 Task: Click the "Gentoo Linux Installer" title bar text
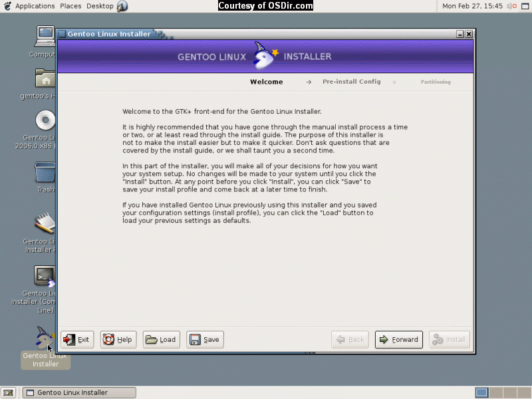point(109,34)
